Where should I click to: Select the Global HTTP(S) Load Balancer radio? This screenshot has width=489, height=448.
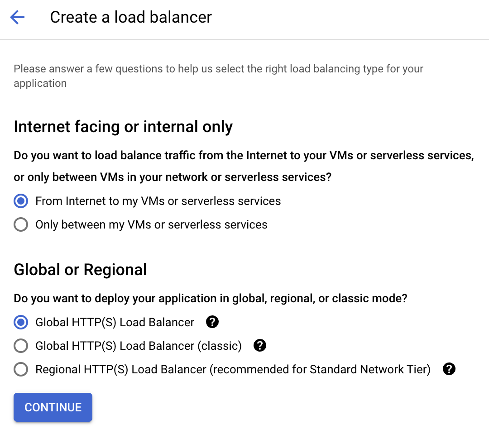[x=21, y=322]
